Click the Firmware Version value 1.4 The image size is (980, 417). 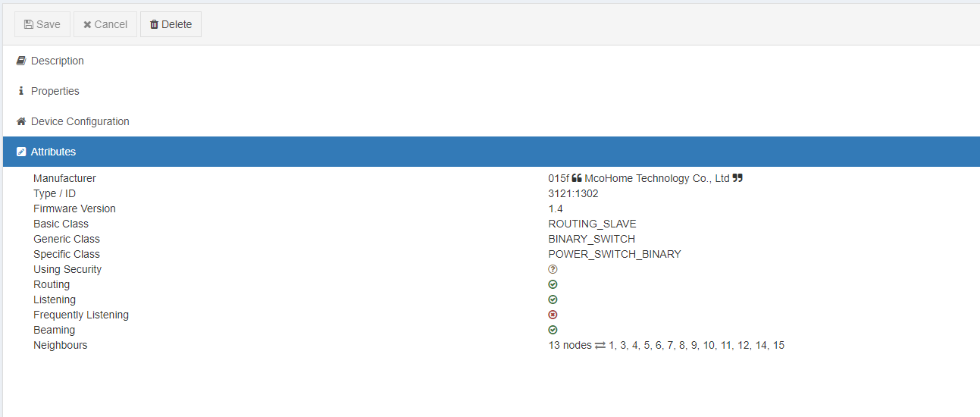point(556,208)
